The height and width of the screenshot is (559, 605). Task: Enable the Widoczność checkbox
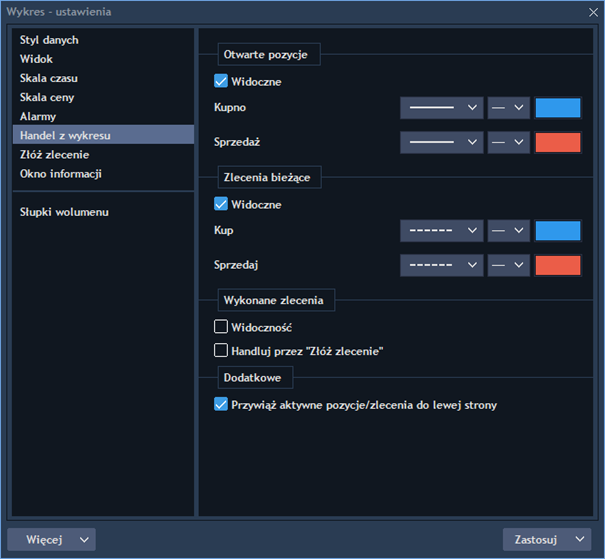[x=221, y=326]
